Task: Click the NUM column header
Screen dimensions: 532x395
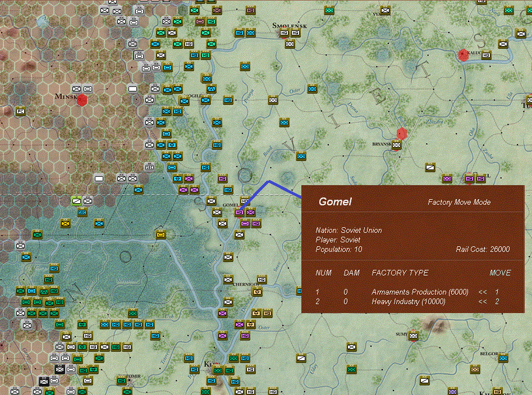Action: [323, 273]
